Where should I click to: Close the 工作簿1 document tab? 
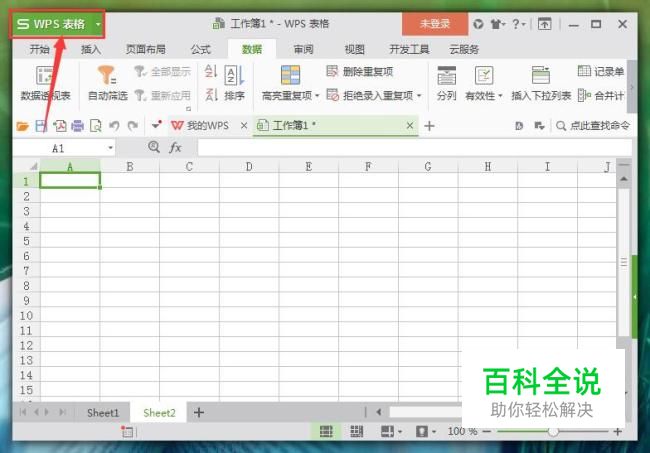[410, 125]
